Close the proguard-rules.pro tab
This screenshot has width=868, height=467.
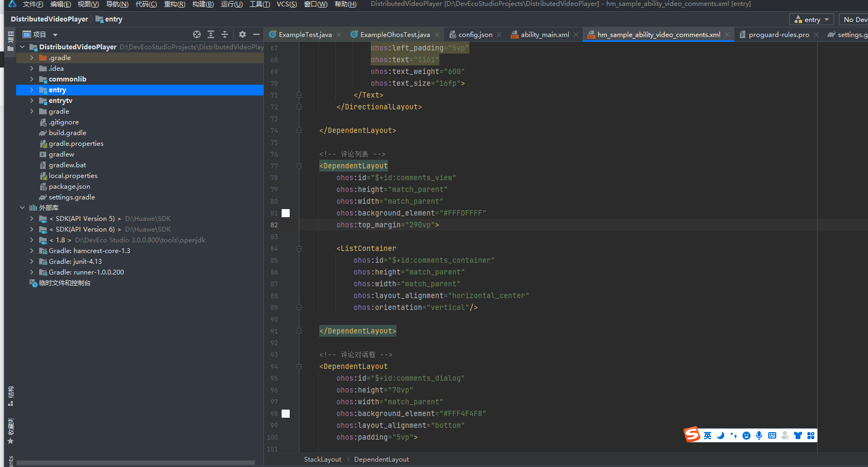(x=816, y=34)
